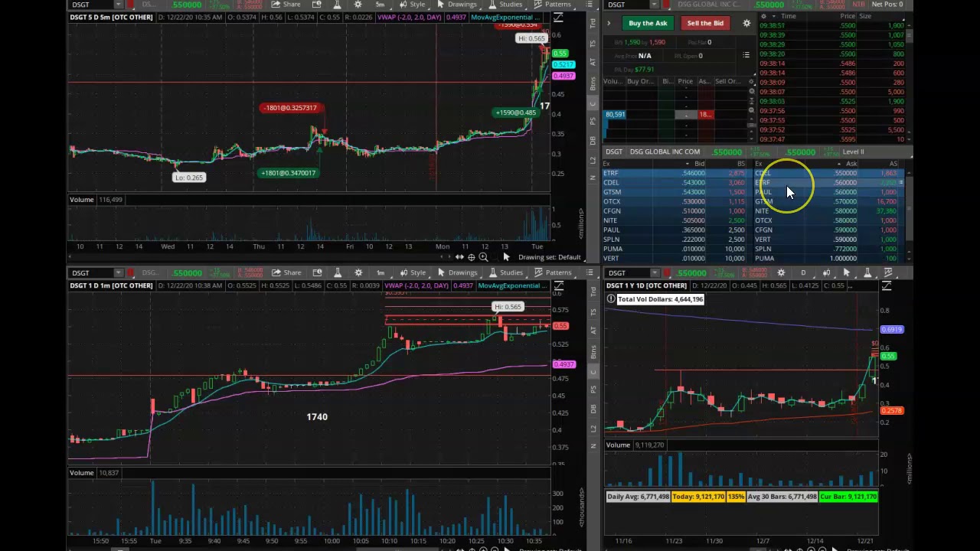Viewport: 980px width, 551px height.
Task: Open Time and Sales settings gear
Action: pyautogui.click(x=763, y=15)
